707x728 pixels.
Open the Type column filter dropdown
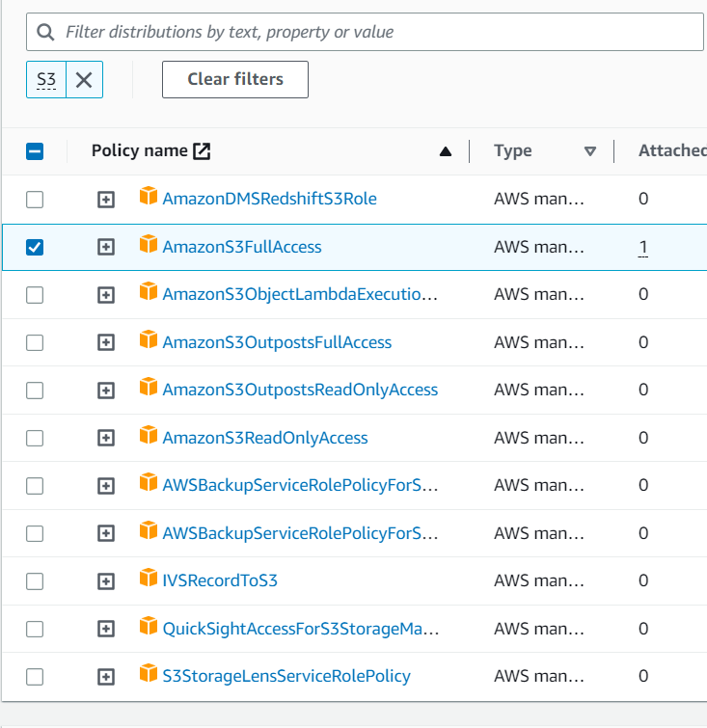point(590,151)
